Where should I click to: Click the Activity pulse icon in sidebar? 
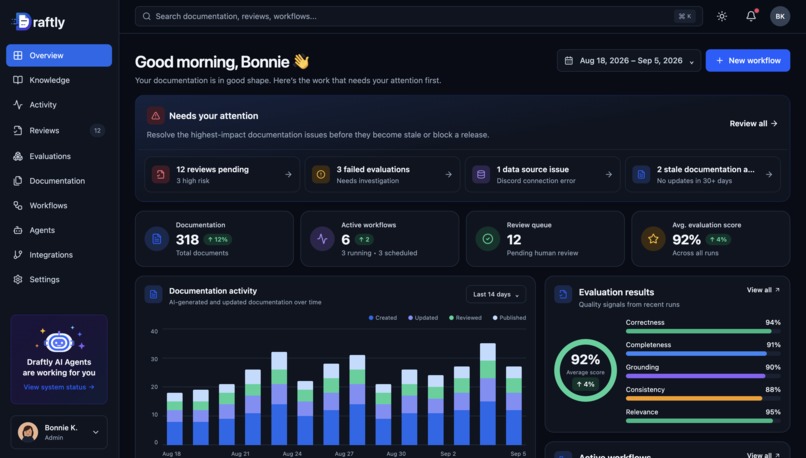pos(18,105)
